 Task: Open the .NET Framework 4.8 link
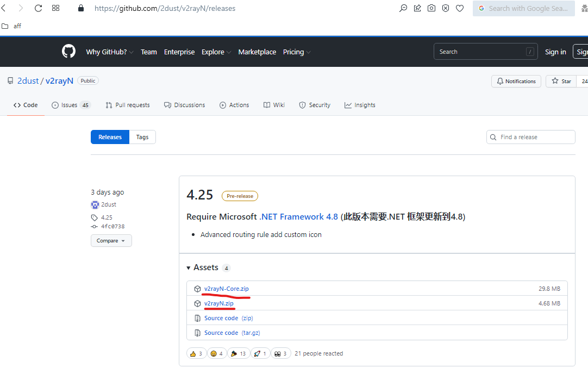tap(299, 216)
